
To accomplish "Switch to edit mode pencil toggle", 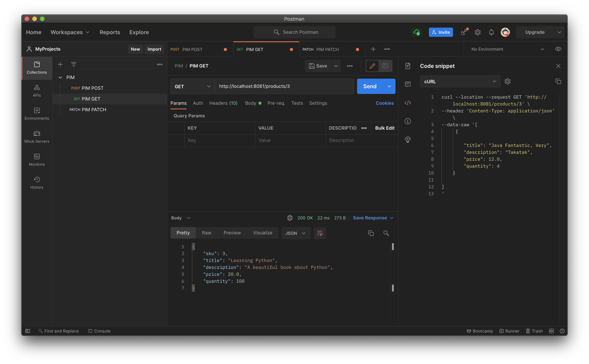I will pyautogui.click(x=372, y=66).
